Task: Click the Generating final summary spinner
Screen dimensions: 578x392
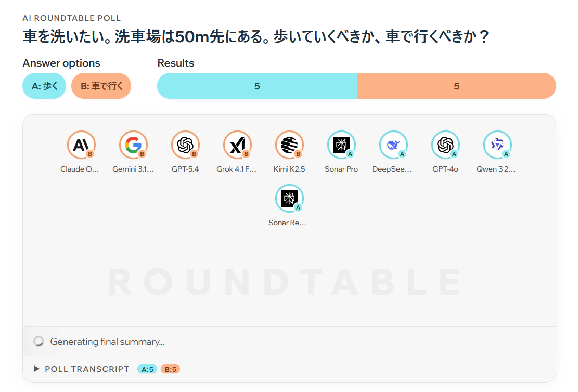Action: click(38, 342)
